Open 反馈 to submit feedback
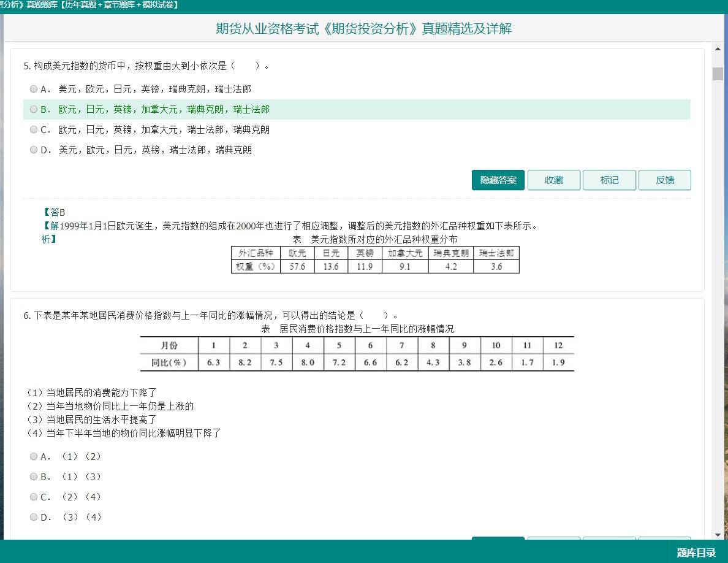The height and width of the screenshot is (563, 728). pyautogui.click(x=664, y=180)
